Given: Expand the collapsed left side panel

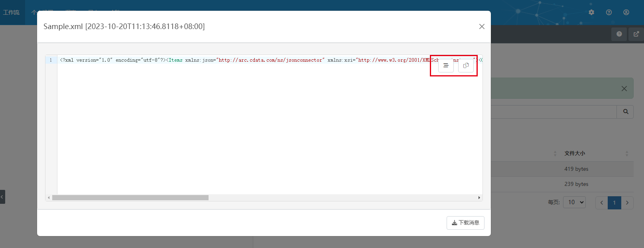Looking at the screenshot, I should pyautogui.click(x=2, y=197).
